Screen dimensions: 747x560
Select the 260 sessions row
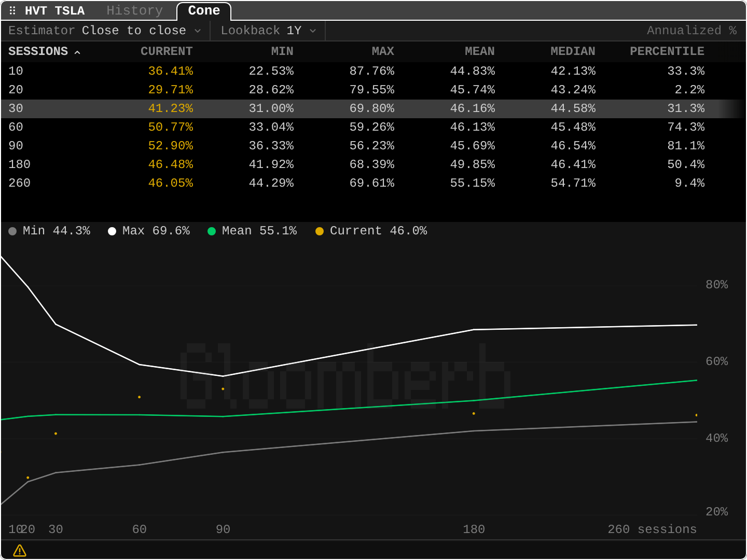(x=374, y=183)
